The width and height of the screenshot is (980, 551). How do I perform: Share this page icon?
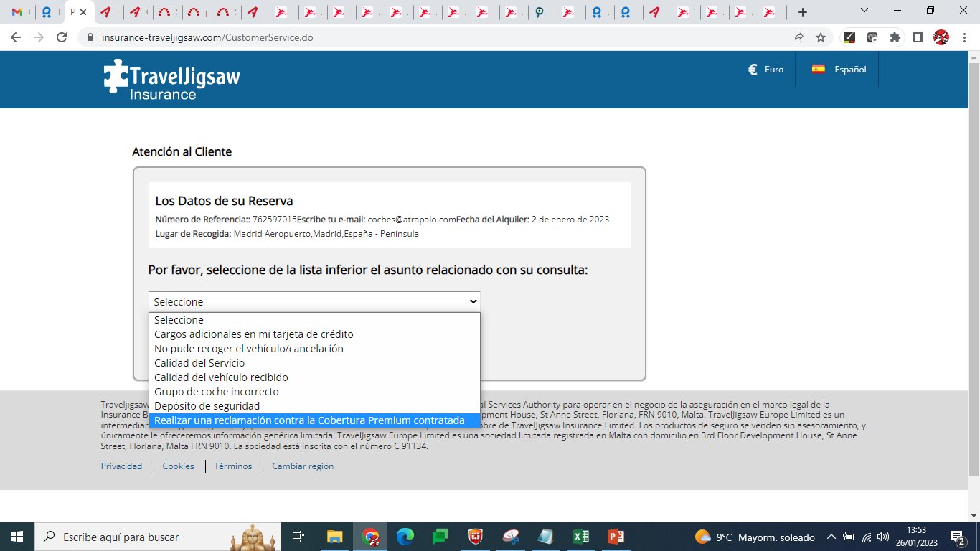click(x=798, y=37)
